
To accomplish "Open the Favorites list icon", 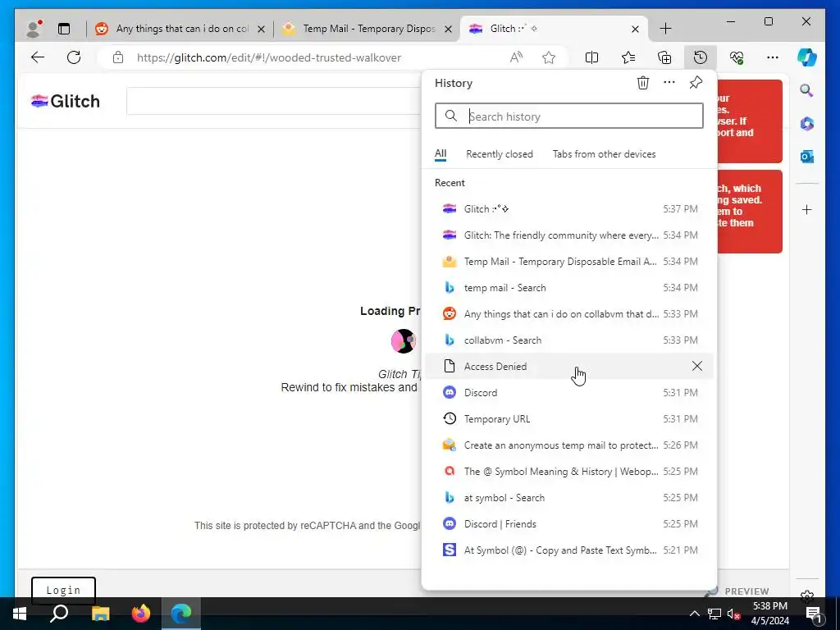I will (628, 57).
